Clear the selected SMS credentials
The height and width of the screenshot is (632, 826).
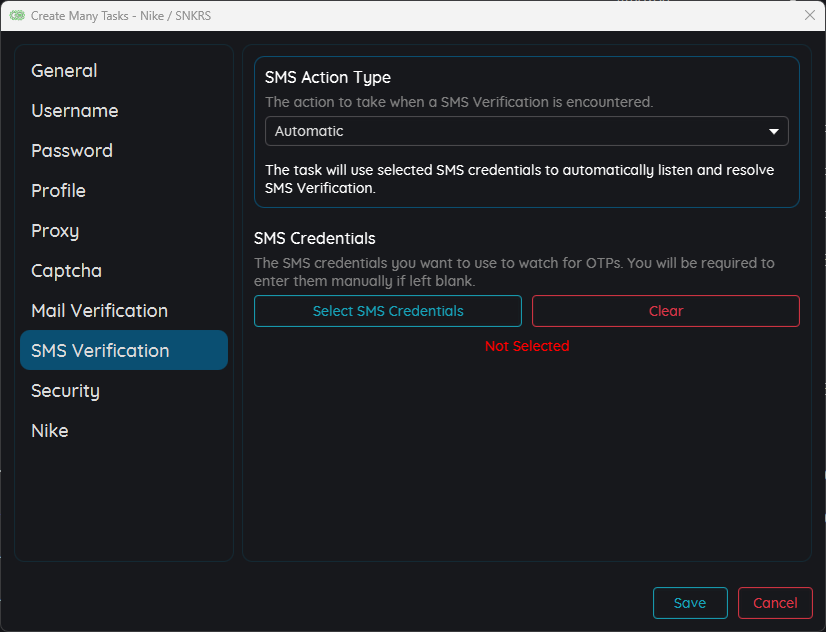point(666,311)
